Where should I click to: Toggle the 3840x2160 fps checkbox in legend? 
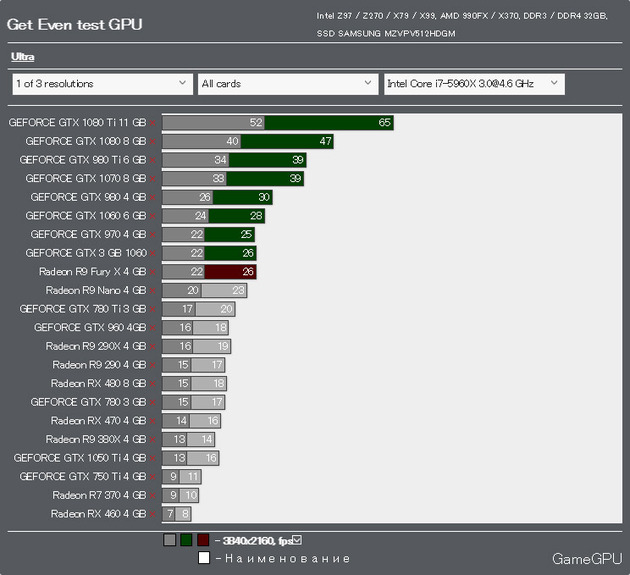coord(297,540)
